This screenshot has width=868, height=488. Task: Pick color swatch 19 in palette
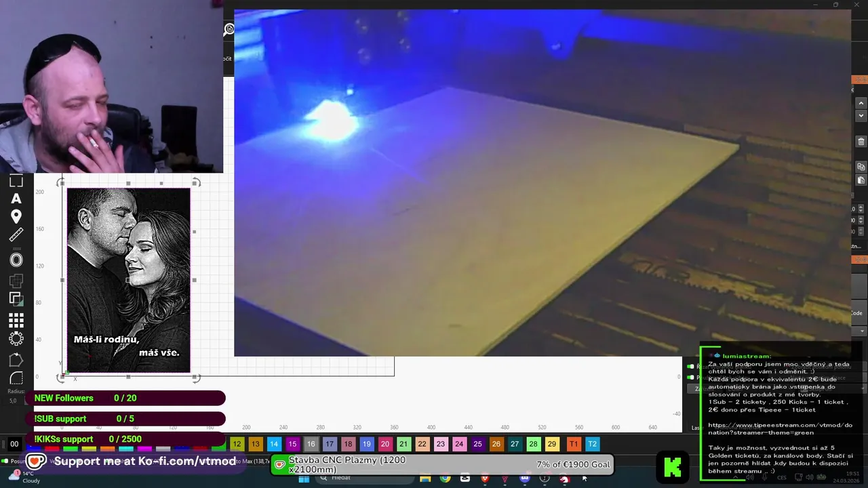click(x=366, y=444)
